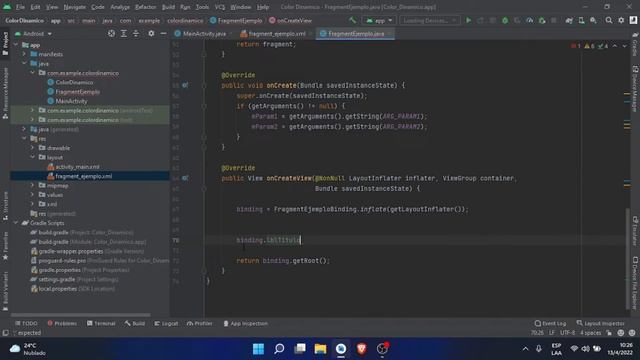Image resolution: width=640 pixels, height=360 pixels.
Task: Expand the mipmap folder
Action: [x=32, y=185]
